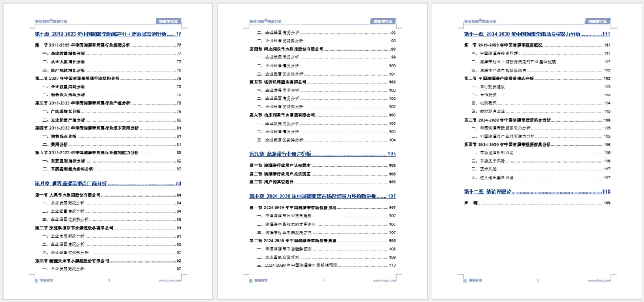Select 一、企业数量结构分析 entry
Screen dimensions: 644x302
(112, 86)
